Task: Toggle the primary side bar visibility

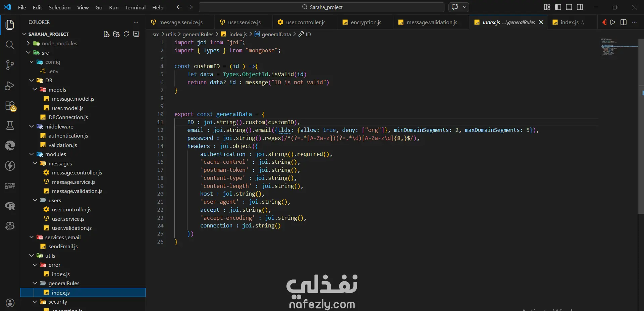Action: pos(558,7)
